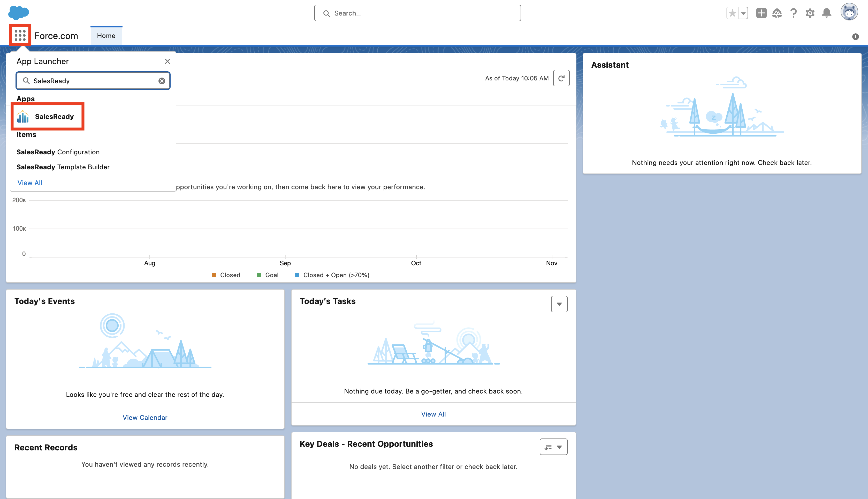Screen dimensions: 868x499
Task: Open the user profile avatar
Action: pos(849,12)
